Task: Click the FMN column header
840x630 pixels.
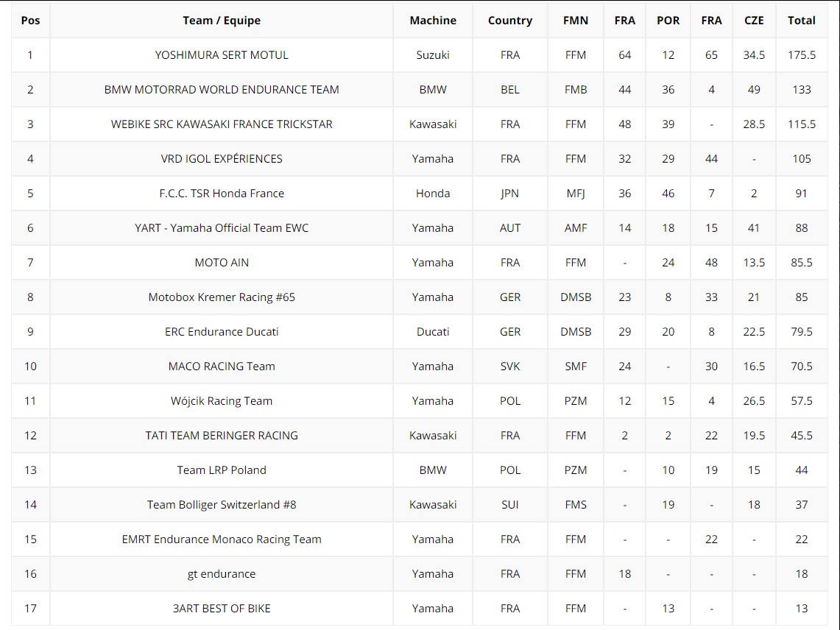Action: coord(576,21)
